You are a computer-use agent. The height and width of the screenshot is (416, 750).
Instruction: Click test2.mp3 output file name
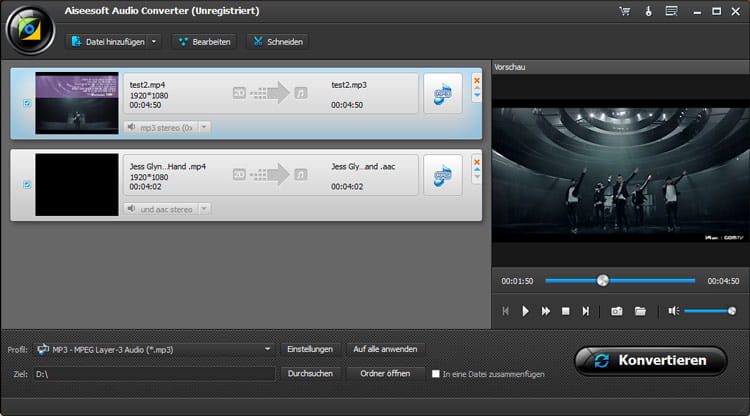(x=349, y=85)
